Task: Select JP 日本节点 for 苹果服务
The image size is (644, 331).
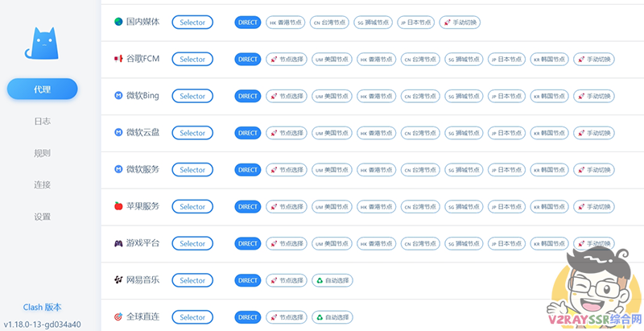Action: (x=507, y=206)
